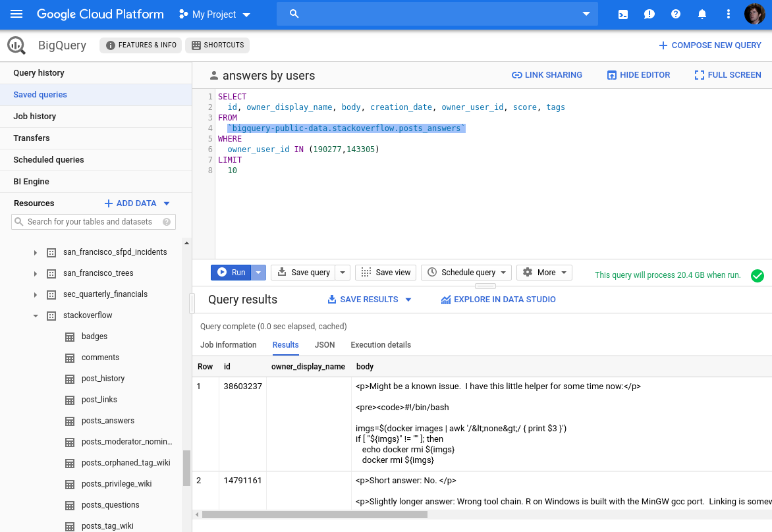Click the resources tree vertical scrollbar
Screen dimensions: 772x532
[x=186, y=467]
